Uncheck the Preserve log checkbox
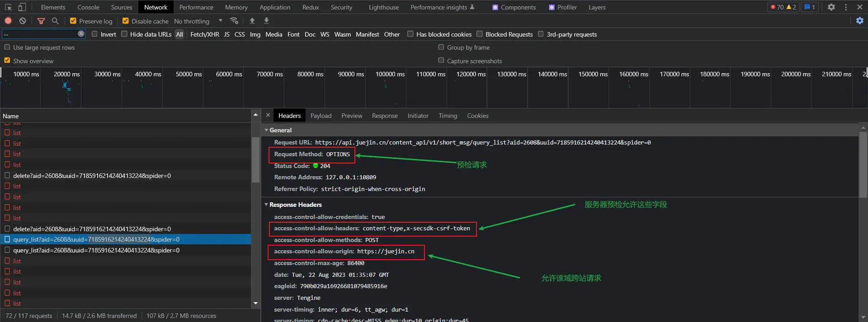The height and width of the screenshot is (322, 868). [73, 21]
